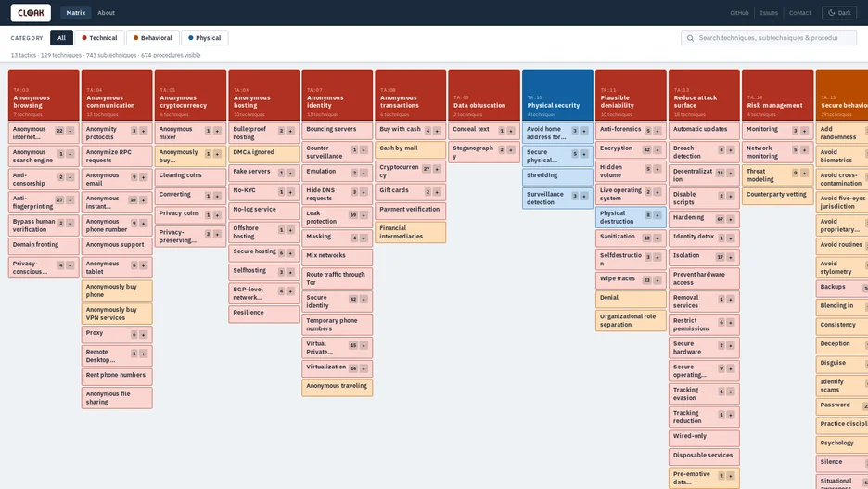Open the Anonymous traveling technique card

coord(338,387)
